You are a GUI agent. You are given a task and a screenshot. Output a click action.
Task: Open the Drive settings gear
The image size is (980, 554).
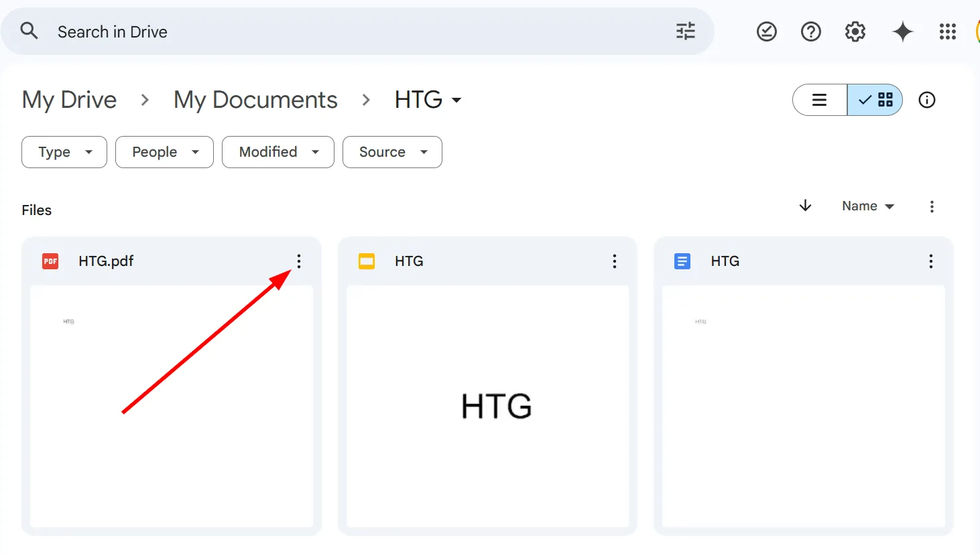click(x=855, y=31)
